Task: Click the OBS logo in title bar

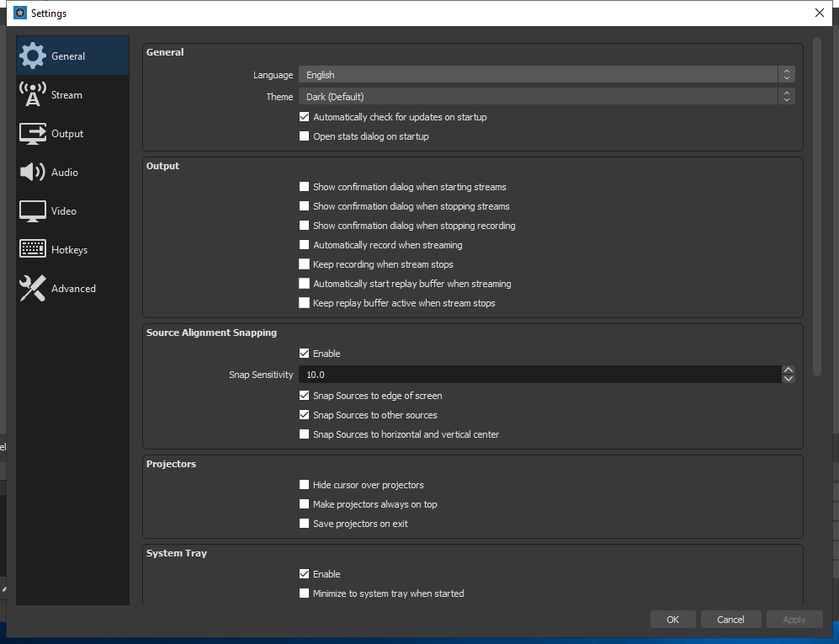Action: click(x=20, y=13)
